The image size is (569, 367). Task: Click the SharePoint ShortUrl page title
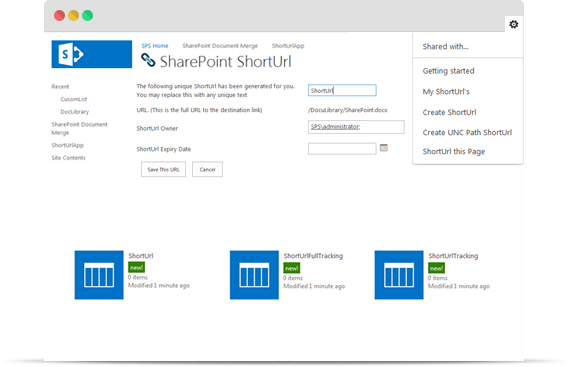click(225, 61)
